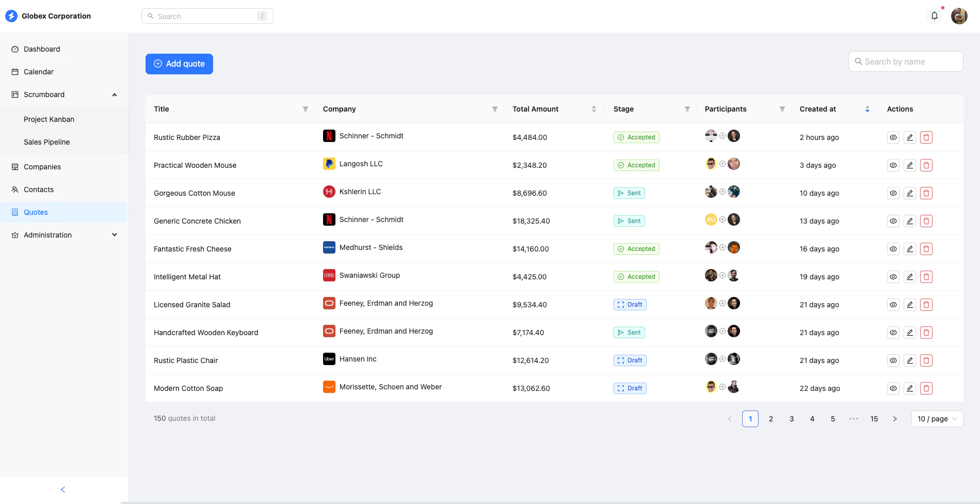Open the Contacts section icon
The image size is (980, 504).
tap(15, 190)
